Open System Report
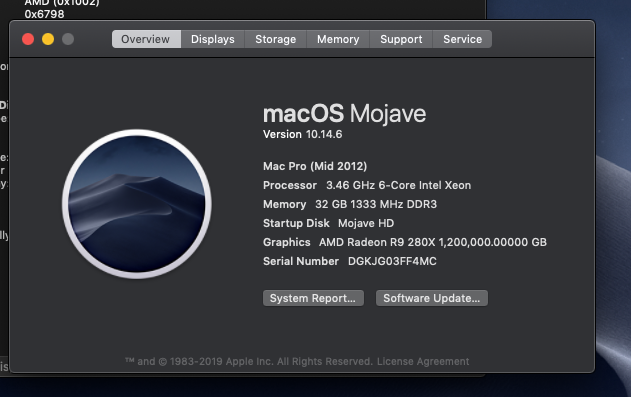Screen dimensions: 631x397 click(313, 298)
